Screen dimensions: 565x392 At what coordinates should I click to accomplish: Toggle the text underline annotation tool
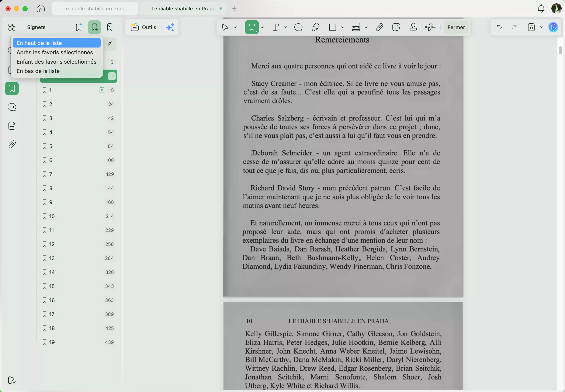click(x=252, y=27)
